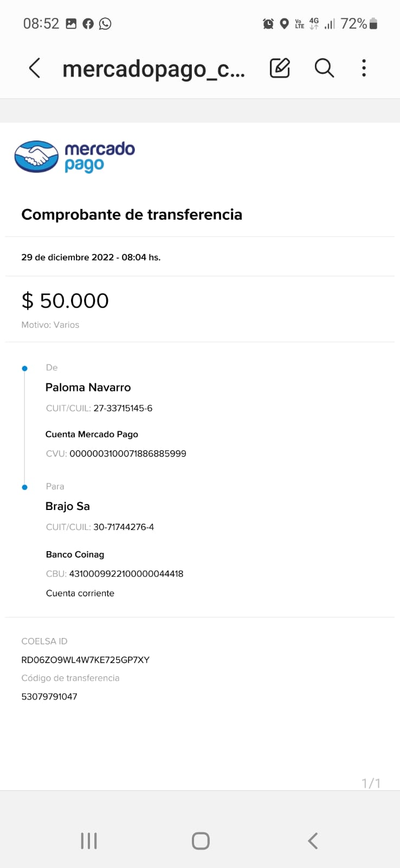This screenshot has height=868, width=400.
Task: Tap the Mercado Pago handshake logo
Action: [36, 157]
